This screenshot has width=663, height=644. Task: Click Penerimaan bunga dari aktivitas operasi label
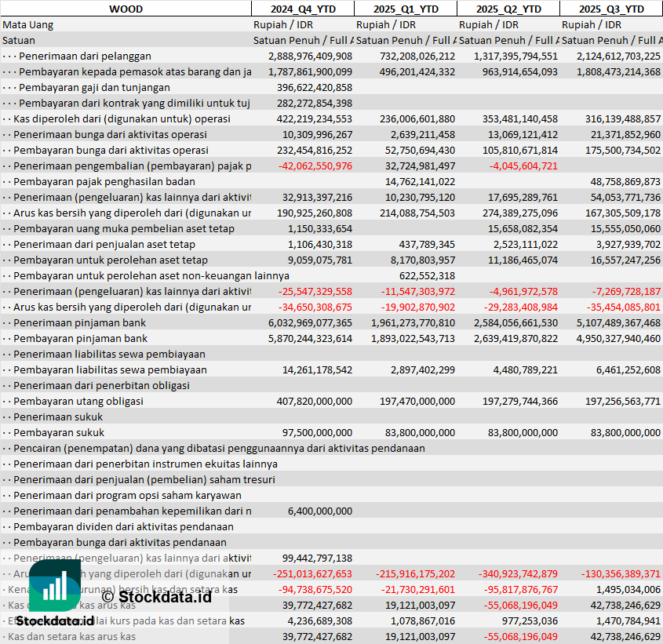(110, 134)
